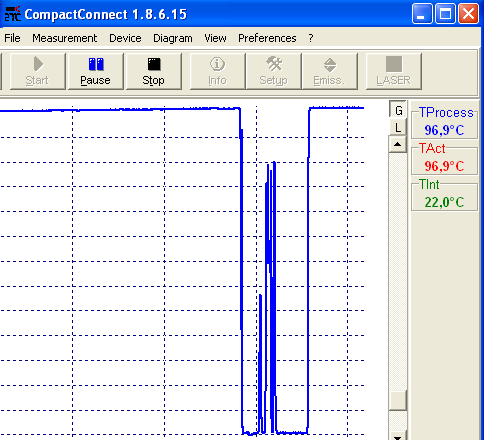Open the ? help menu
Viewport: 484px width, 440px height.
(x=311, y=38)
